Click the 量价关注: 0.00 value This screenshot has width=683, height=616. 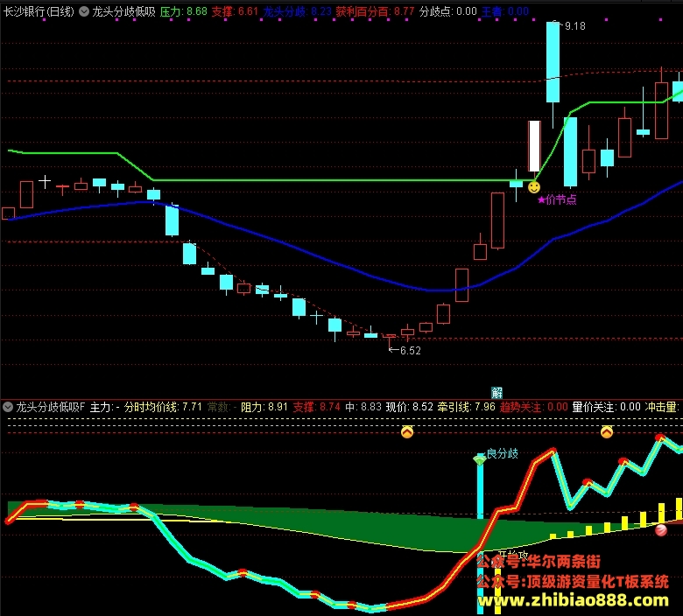click(606, 408)
